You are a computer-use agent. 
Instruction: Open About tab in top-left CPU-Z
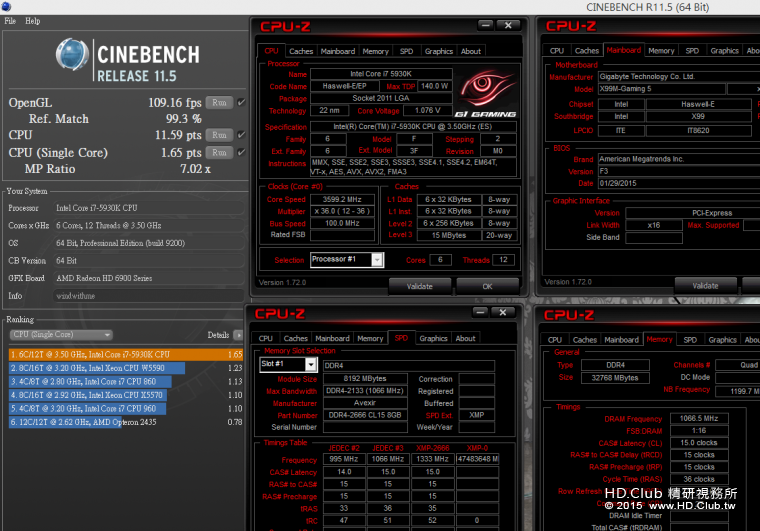tap(471, 51)
